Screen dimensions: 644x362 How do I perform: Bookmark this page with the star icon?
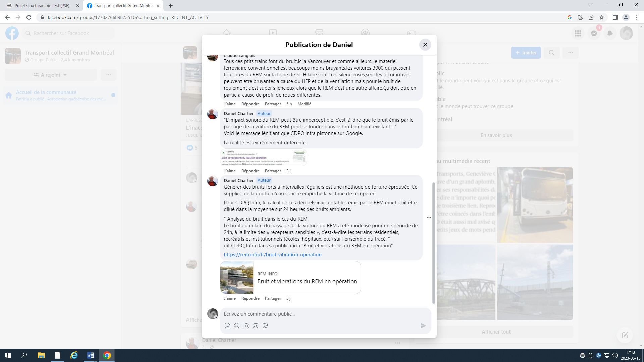pos(602,17)
